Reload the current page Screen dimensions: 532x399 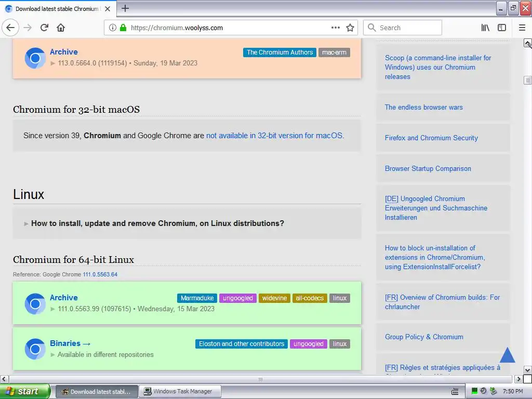[45, 28]
